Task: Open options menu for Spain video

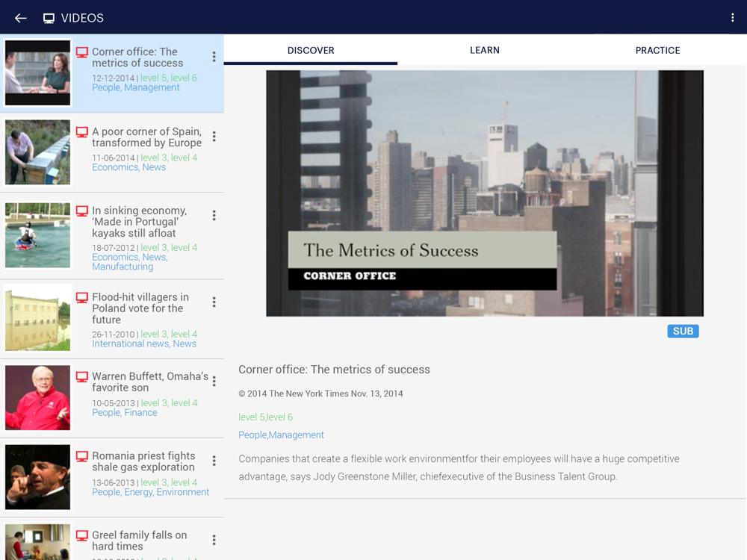Action: click(x=214, y=137)
